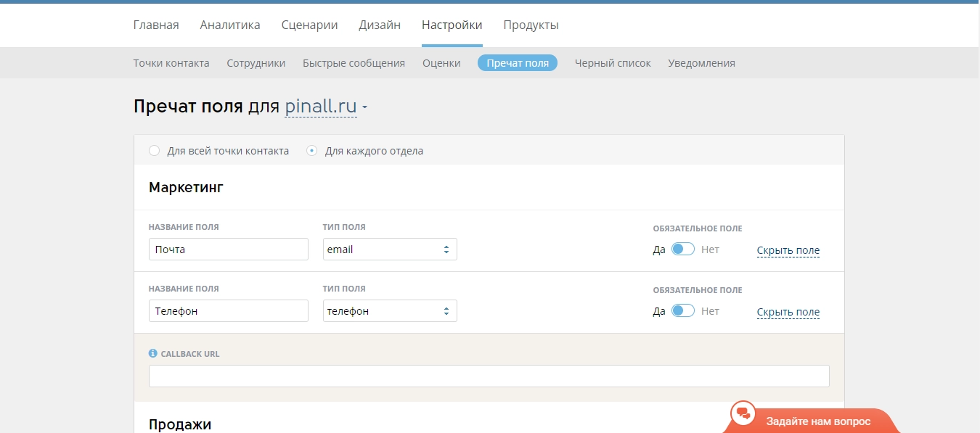Viewport: 980px width, 433px height.
Task: Switch to the Сотрудники subtab
Action: coord(256,63)
